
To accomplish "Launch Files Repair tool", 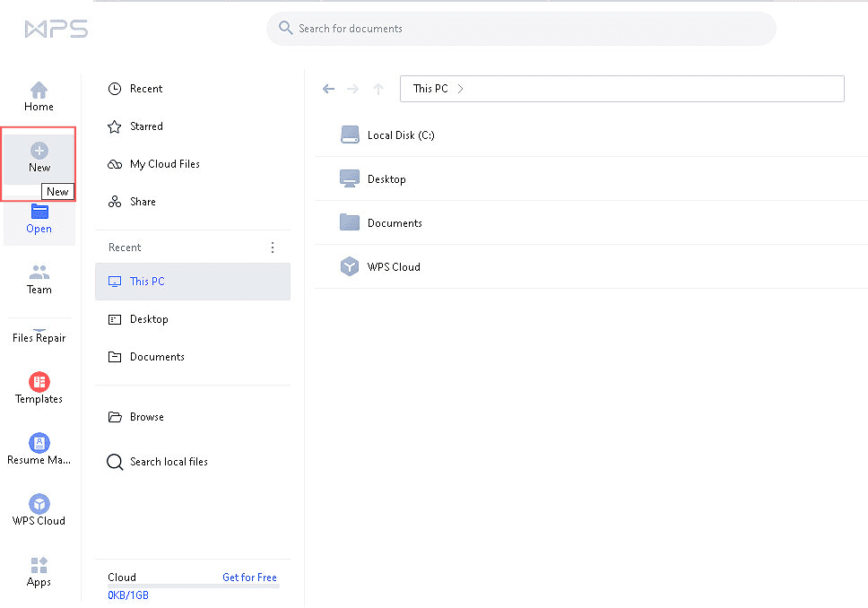I will tap(39, 337).
